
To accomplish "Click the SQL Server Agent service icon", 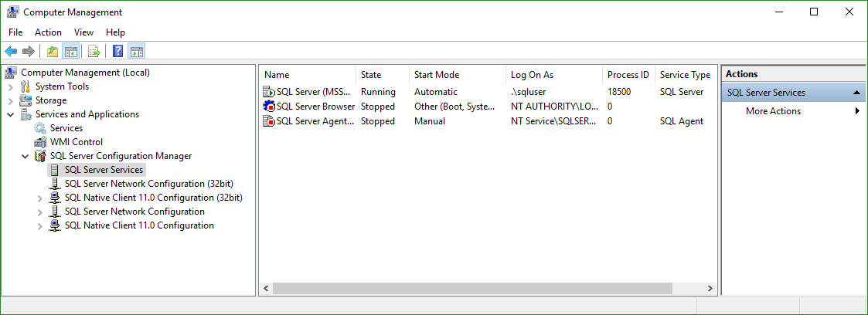I will coord(268,121).
